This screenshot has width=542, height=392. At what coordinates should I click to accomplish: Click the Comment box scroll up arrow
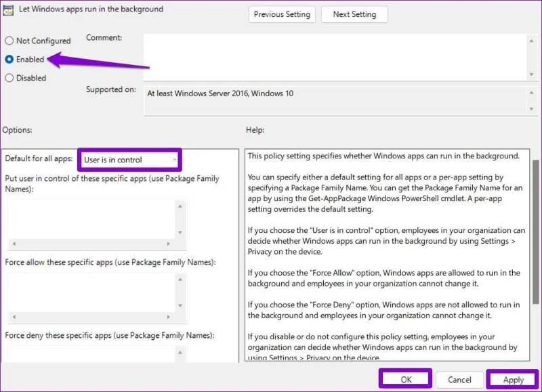coord(532,41)
